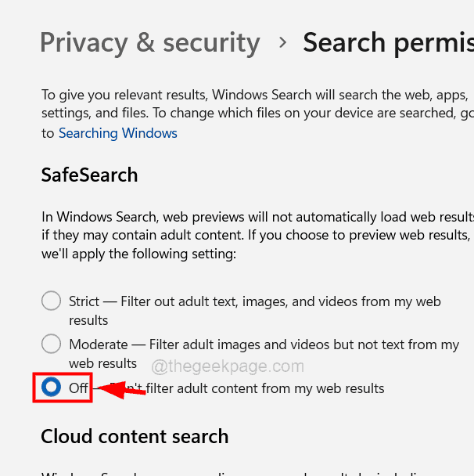474x476 pixels.
Task: Click the @thegeekpage.com watermark text
Action: click(x=227, y=366)
